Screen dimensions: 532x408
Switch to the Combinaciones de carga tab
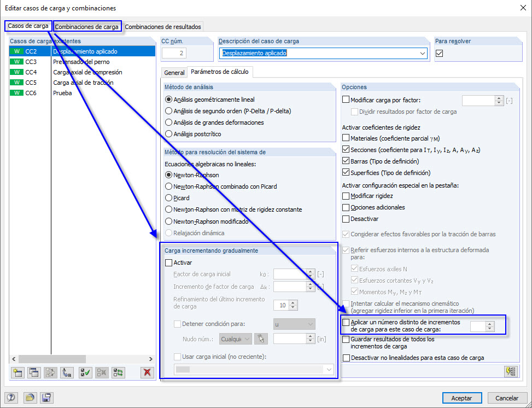coord(87,26)
